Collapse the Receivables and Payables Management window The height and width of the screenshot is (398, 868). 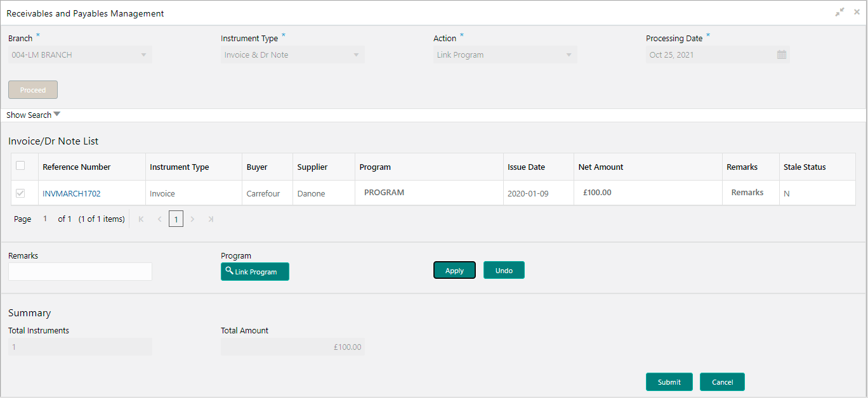tap(840, 12)
